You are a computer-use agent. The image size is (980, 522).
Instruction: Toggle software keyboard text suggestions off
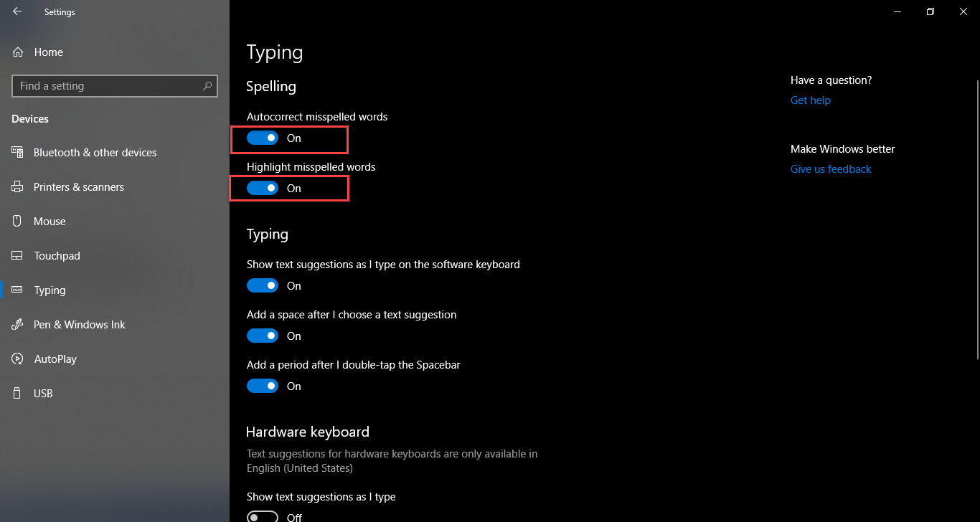point(263,286)
